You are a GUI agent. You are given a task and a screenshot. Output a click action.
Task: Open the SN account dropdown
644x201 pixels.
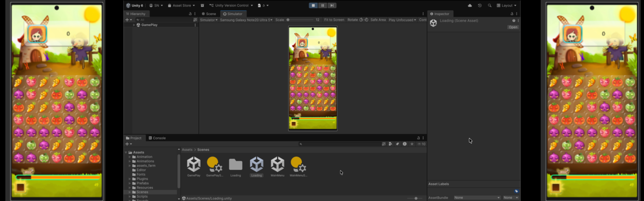(x=156, y=5)
